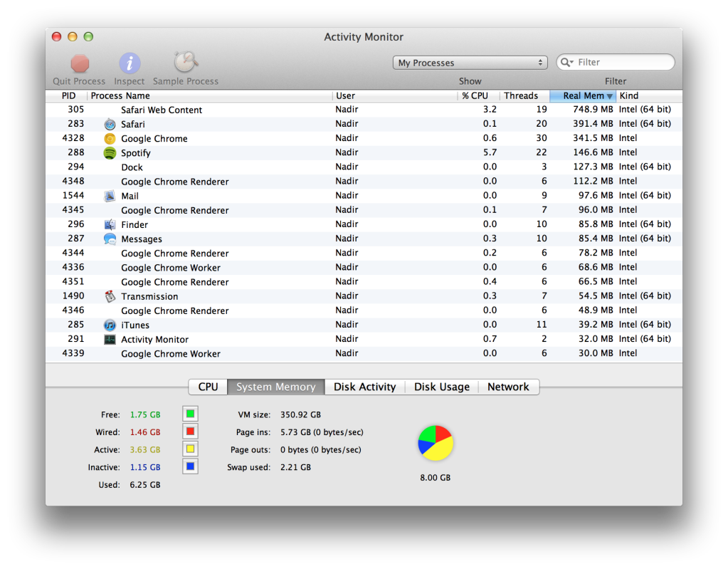
Task: Click Google Chrome's 30 threads value
Action: (x=542, y=138)
